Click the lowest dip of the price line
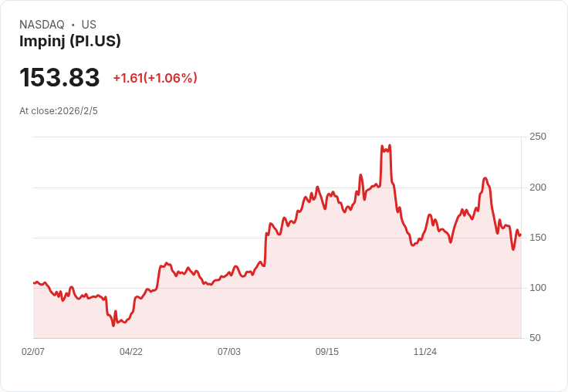The height and width of the screenshot is (392, 568). pos(113,326)
